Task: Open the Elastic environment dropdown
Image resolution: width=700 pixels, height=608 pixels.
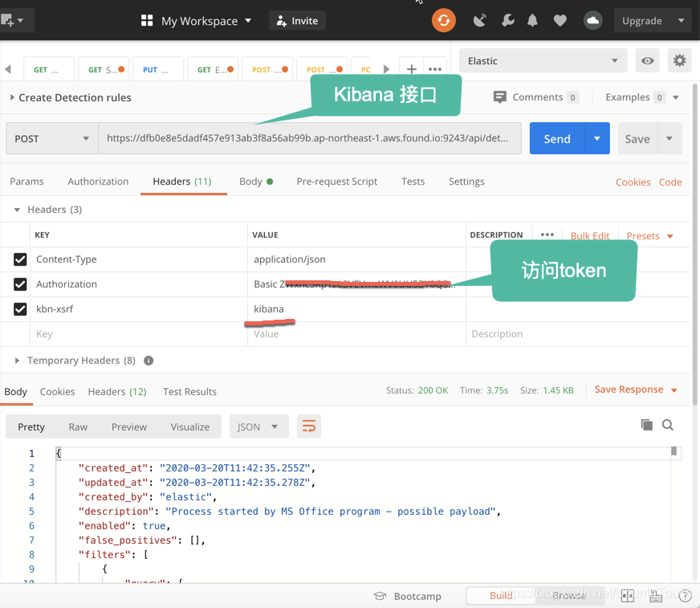Action: 543,60
